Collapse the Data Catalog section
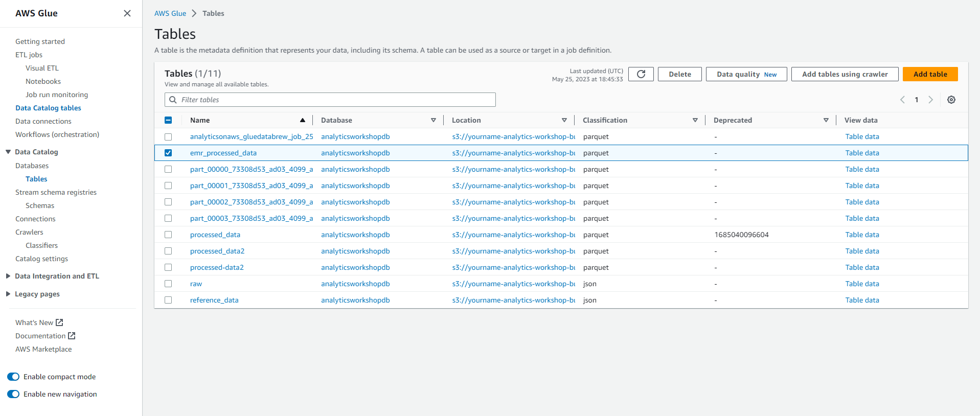 tap(8, 152)
